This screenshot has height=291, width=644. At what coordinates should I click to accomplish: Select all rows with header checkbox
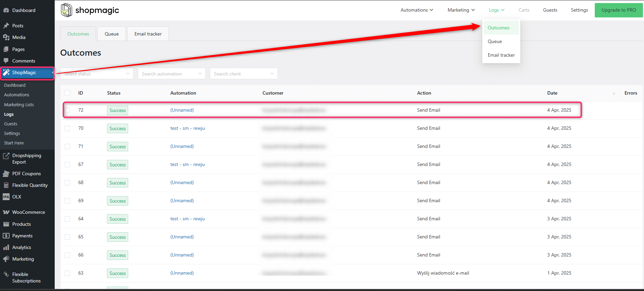tap(67, 93)
